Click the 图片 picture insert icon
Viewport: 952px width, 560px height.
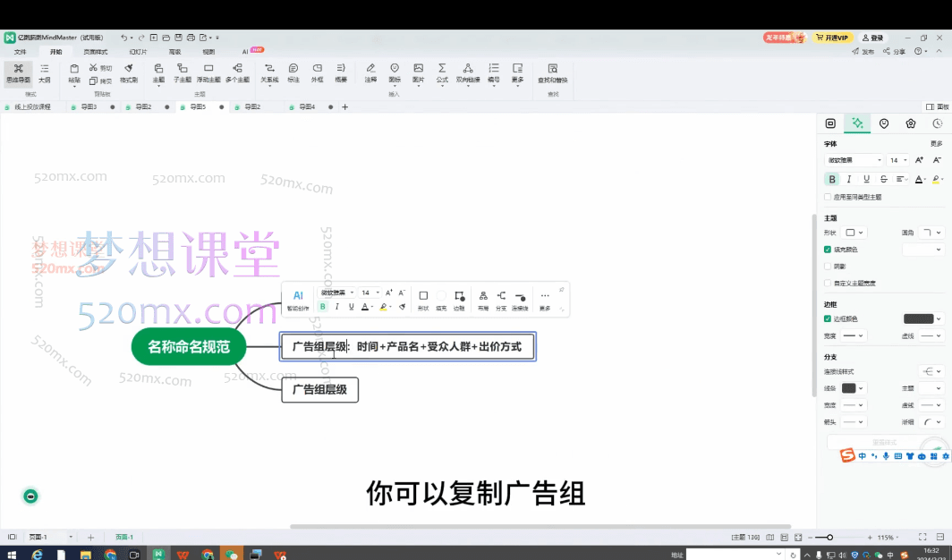click(x=418, y=72)
